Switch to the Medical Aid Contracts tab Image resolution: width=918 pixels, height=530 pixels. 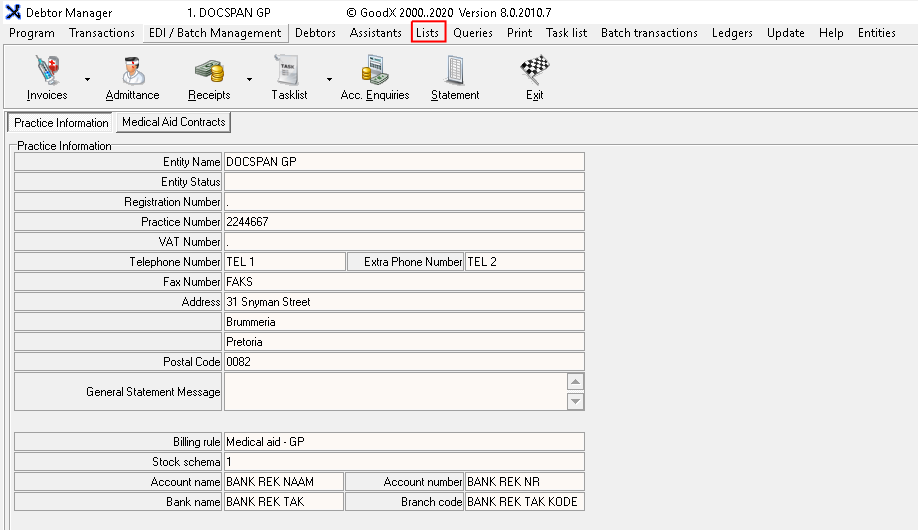(x=173, y=122)
